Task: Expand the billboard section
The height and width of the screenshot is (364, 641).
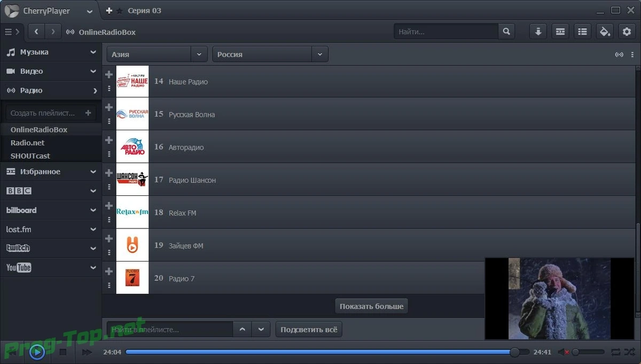Action: [x=51, y=210]
